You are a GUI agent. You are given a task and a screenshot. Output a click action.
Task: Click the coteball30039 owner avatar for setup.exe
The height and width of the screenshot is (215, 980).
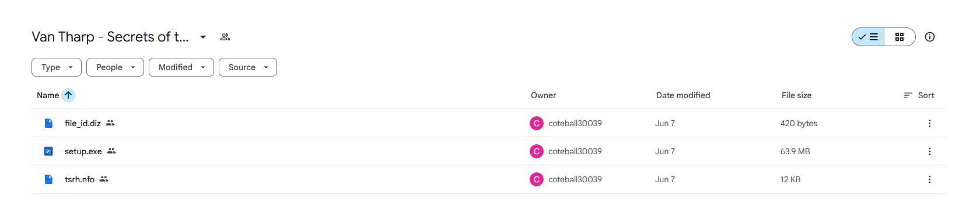[537, 151]
